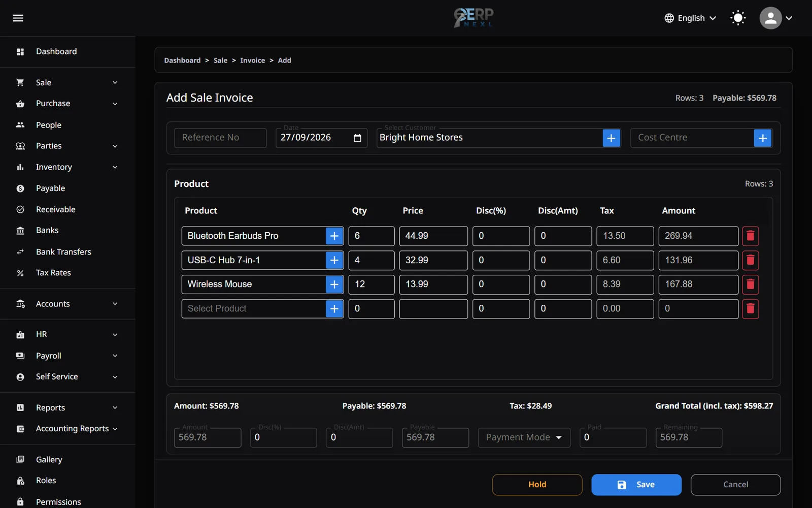Screen dimensions: 812x508
Task: Click the Paid amount field
Action: click(x=613, y=437)
